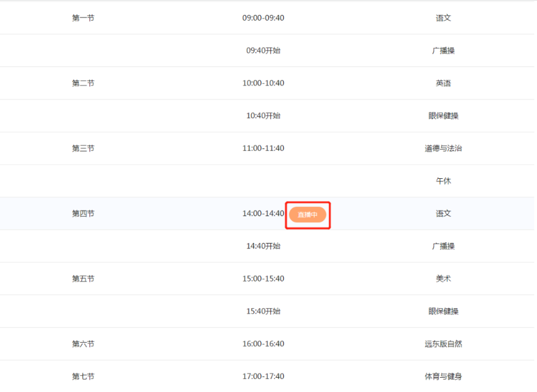Select the time 11:00-11:40
537x392 pixels.
(263, 148)
